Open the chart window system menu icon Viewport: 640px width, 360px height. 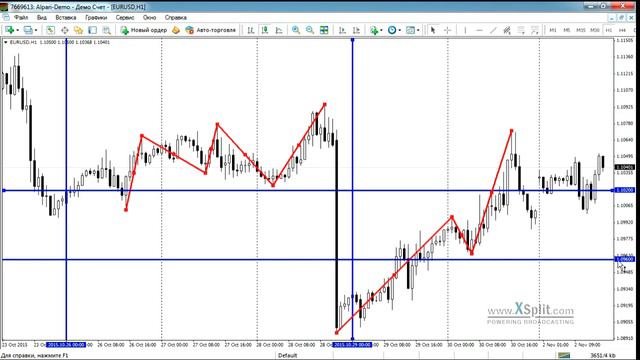pyautogui.click(x=6, y=18)
